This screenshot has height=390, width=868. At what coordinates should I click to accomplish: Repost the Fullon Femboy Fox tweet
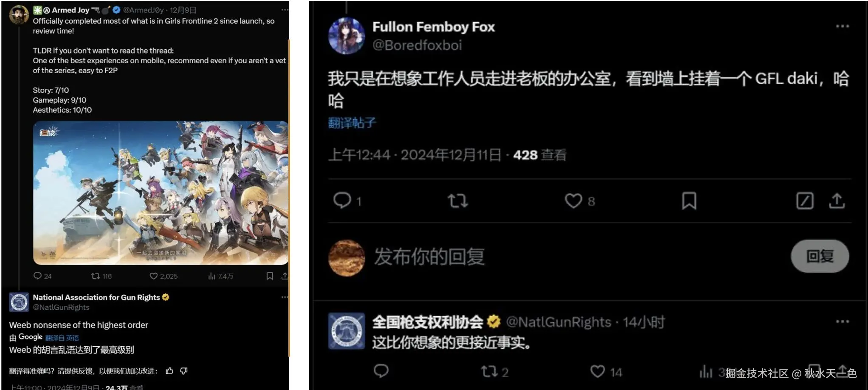[x=458, y=201]
